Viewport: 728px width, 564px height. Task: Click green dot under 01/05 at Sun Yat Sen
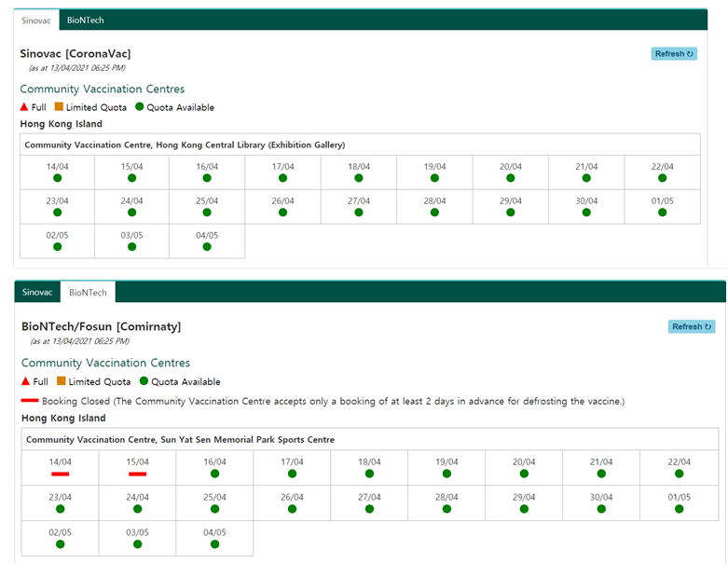679,509
